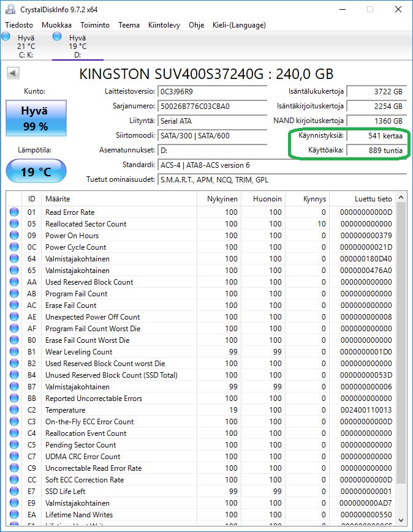Click the NAND kirjoituskertoja value 1360 GB
The width and height of the screenshot is (413, 532).
pos(377,121)
